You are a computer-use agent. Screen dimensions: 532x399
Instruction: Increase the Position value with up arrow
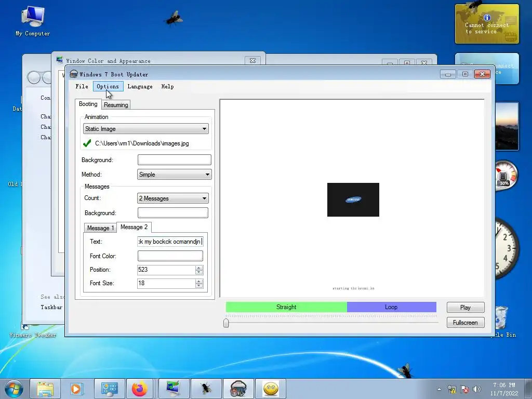pos(199,268)
